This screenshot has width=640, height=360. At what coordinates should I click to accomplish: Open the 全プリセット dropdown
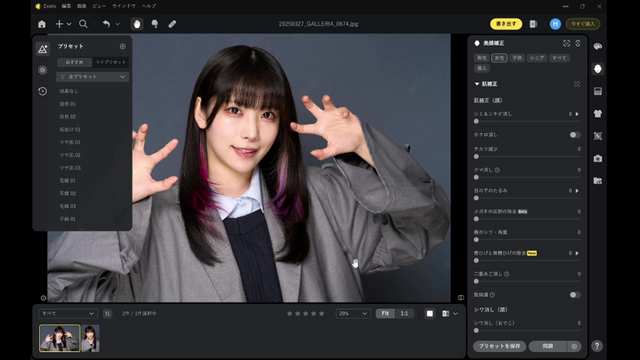point(93,77)
